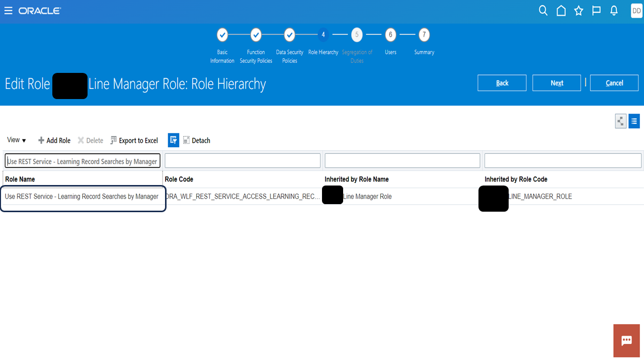644x362 pixels.
Task: Open Favorites star icon
Action: 579,11
